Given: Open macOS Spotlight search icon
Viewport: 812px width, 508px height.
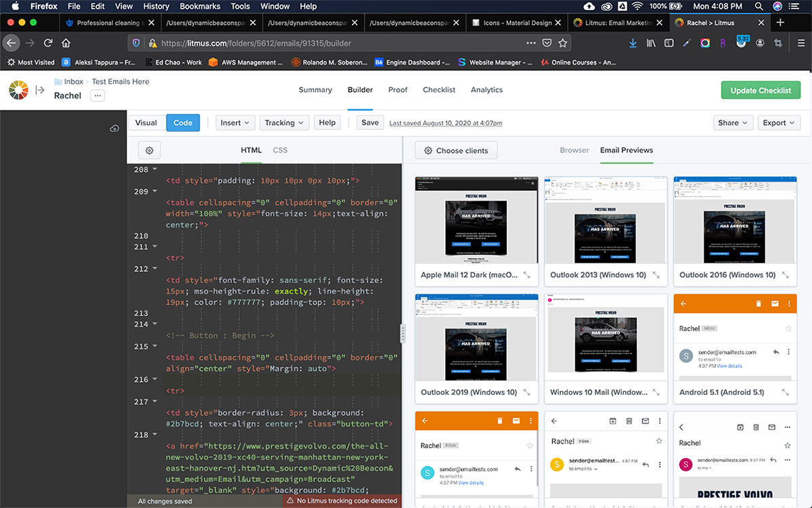Looking at the screenshot, I should click(759, 6).
